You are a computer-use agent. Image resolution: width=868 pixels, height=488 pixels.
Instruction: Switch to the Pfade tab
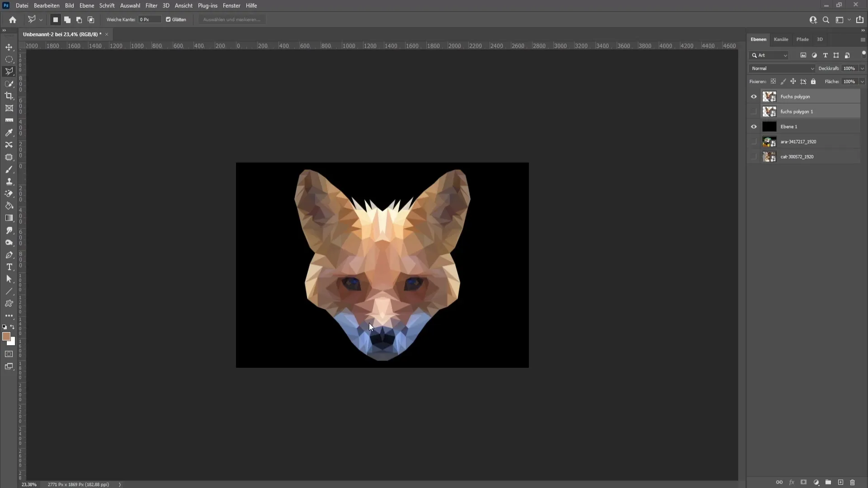pyautogui.click(x=802, y=39)
